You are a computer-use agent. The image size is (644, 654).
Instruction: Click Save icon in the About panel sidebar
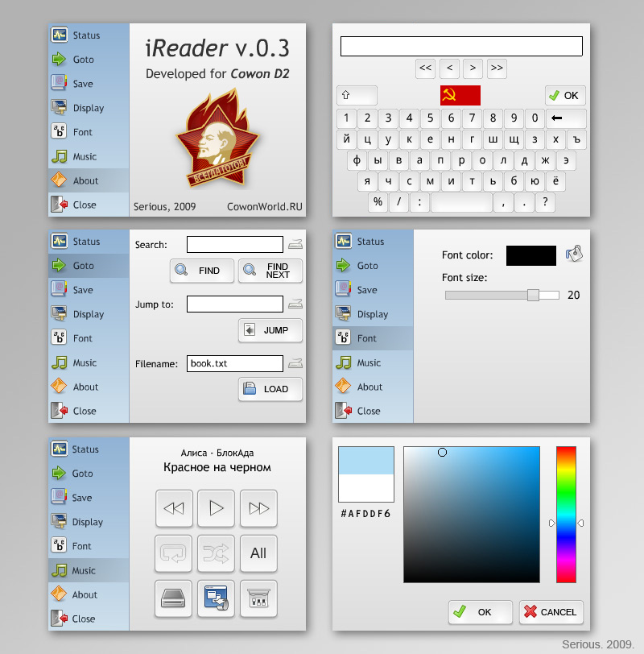coord(60,83)
